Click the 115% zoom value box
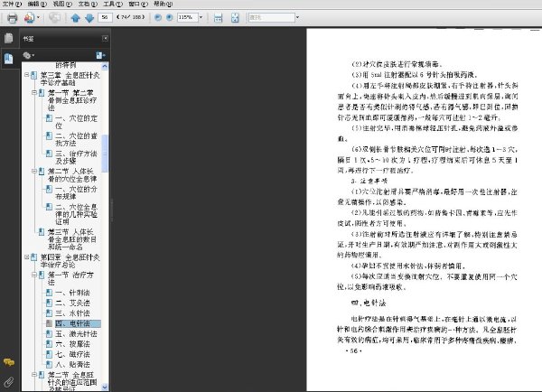This screenshot has height=392, width=542. [x=187, y=17]
